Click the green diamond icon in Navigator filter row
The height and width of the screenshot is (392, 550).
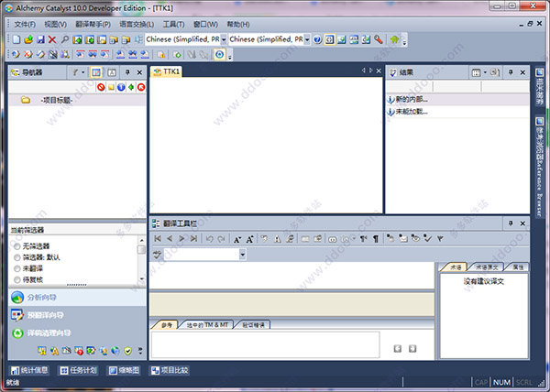[131, 87]
